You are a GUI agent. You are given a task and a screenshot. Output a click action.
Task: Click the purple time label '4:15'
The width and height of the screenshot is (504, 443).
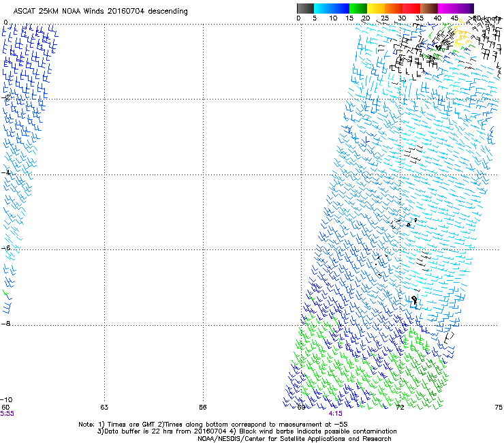(x=335, y=414)
